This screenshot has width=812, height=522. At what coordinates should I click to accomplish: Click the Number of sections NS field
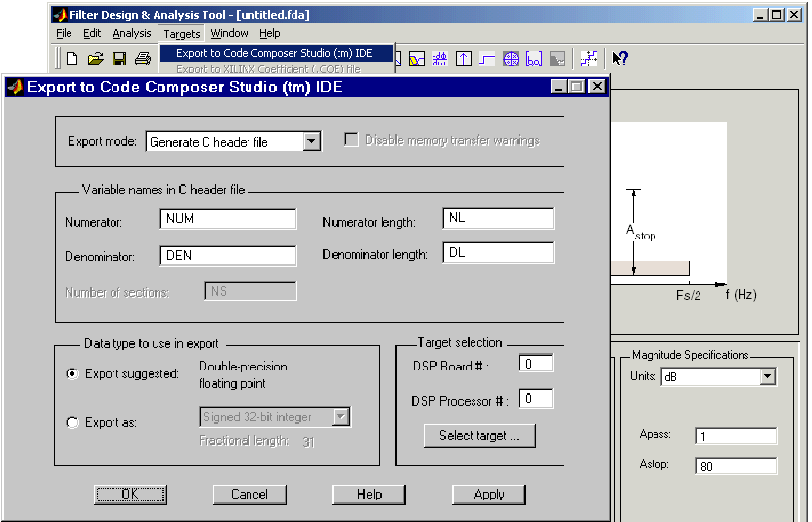click(251, 291)
